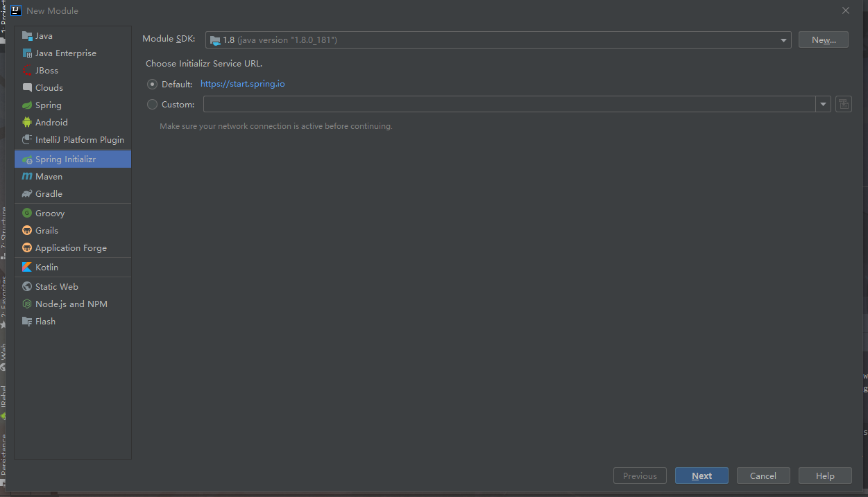Select Gradle in module type list
Screen dimensions: 868x497
click(73, 193)
